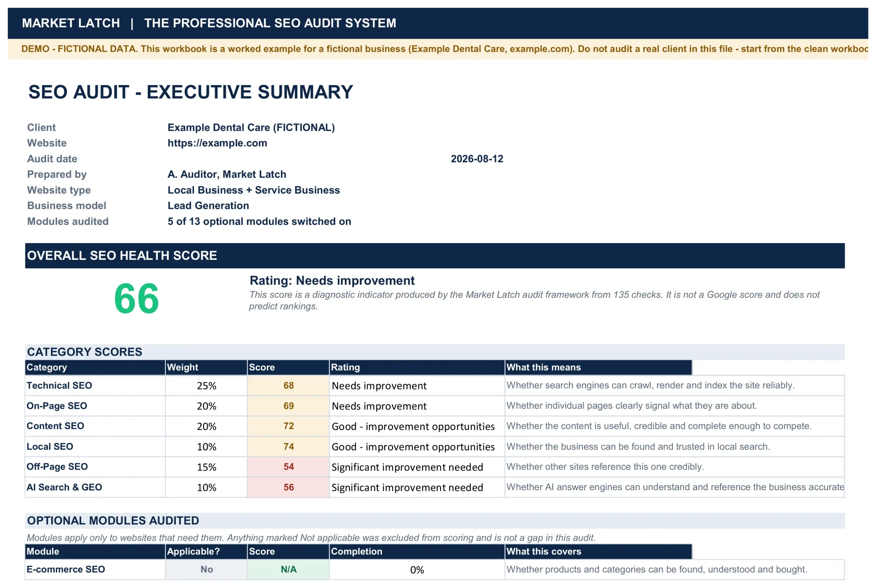Click the Category column header
This screenshot has width=876, height=588.
click(x=95, y=368)
